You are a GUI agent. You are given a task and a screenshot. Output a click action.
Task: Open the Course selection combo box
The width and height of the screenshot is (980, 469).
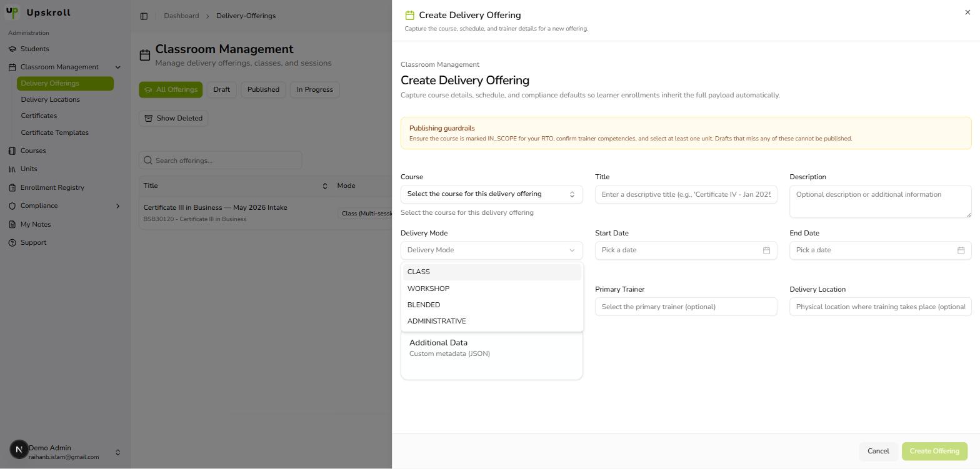491,194
